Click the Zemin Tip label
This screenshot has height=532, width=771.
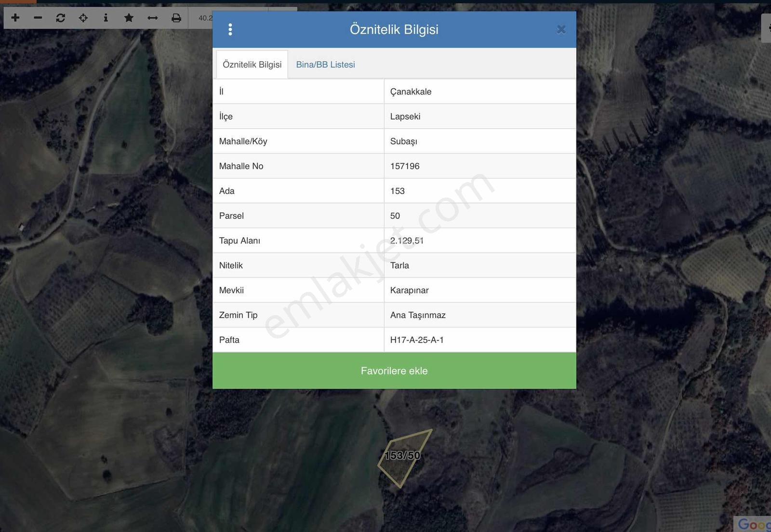(x=238, y=315)
